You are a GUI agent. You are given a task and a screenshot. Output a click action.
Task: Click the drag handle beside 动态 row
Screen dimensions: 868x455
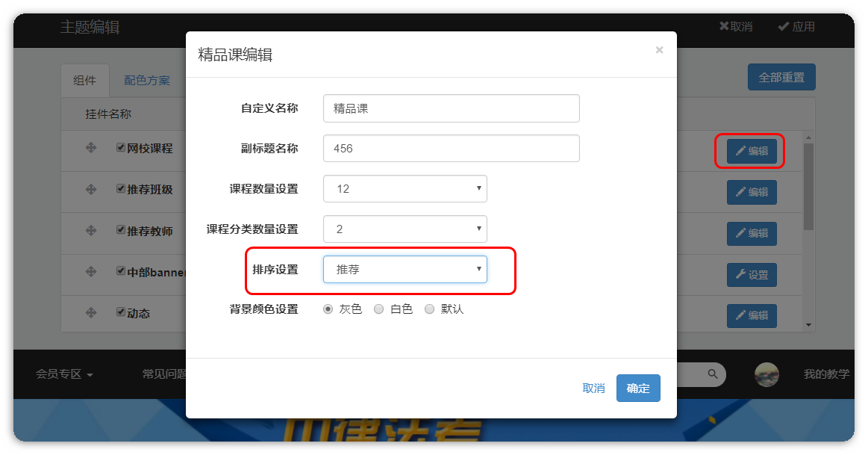[91, 313]
